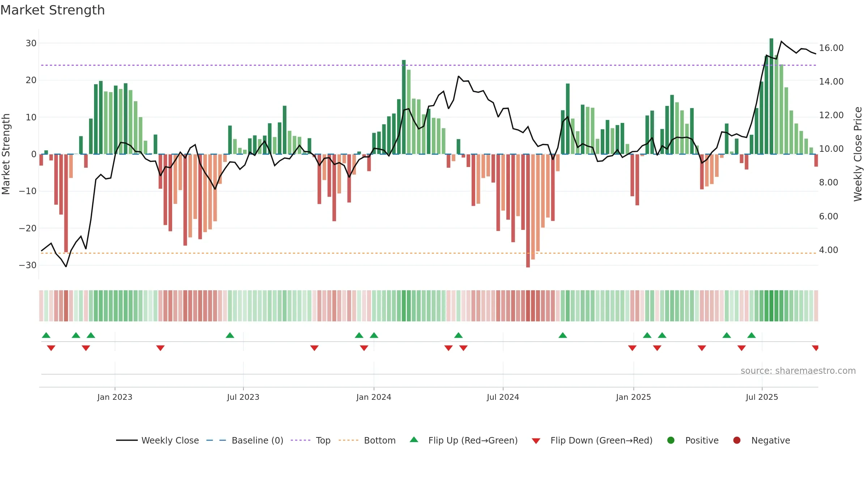The image size is (868, 488).
Task: Click the green Positive circle in legend
Action: [x=671, y=440]
